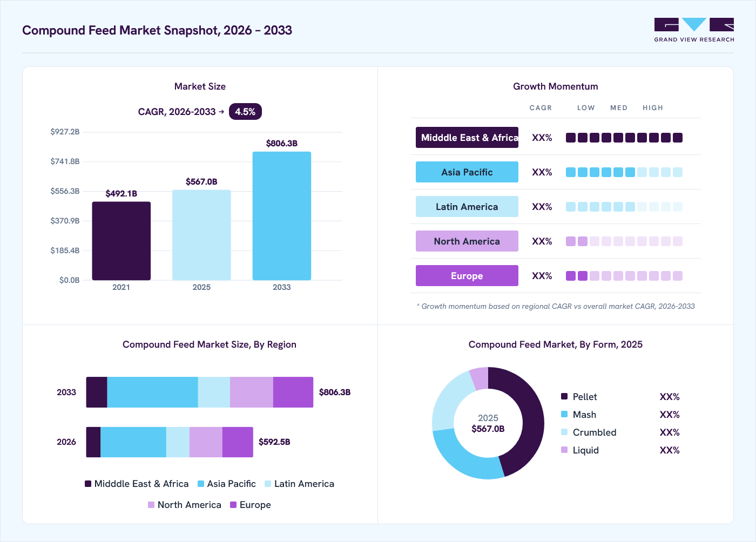The image size is (756, 542).
Task: Select the 2025 bar showing $567.0B
Action: 201,235
